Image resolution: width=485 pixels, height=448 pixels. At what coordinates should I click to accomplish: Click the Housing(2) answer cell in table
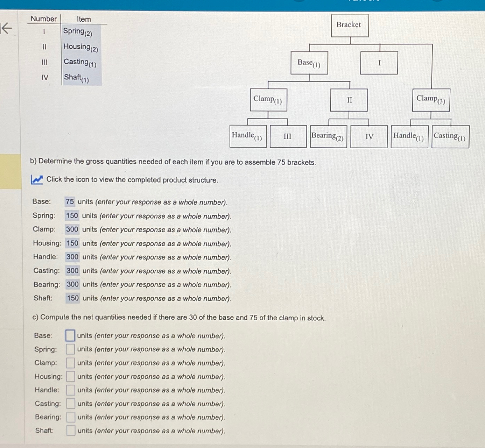[82, 47]
